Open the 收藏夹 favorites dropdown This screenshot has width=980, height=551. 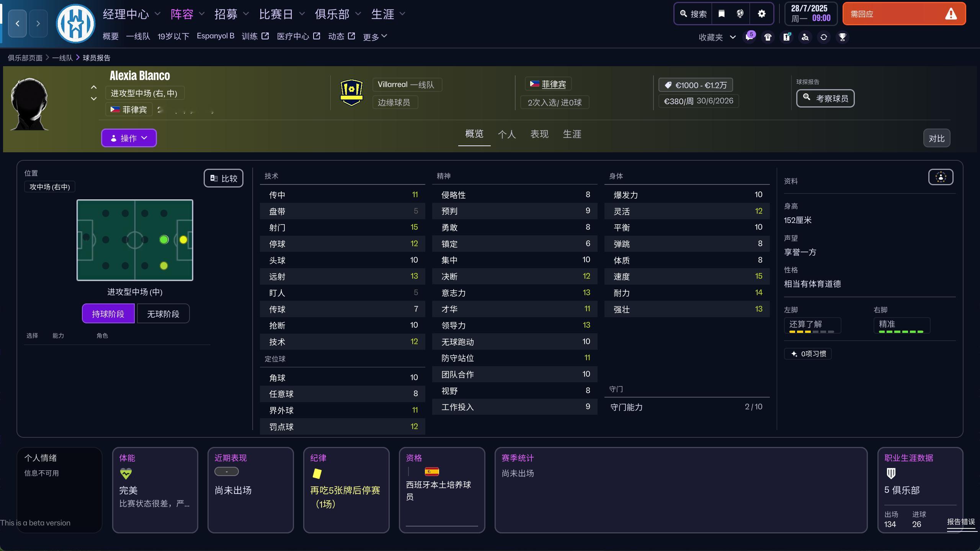click(x=717, y=37)
